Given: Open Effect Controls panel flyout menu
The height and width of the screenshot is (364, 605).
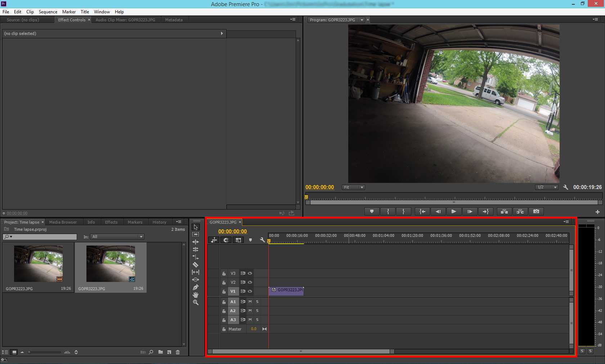Looking at the screenshot, I should (x=293, y=19).
